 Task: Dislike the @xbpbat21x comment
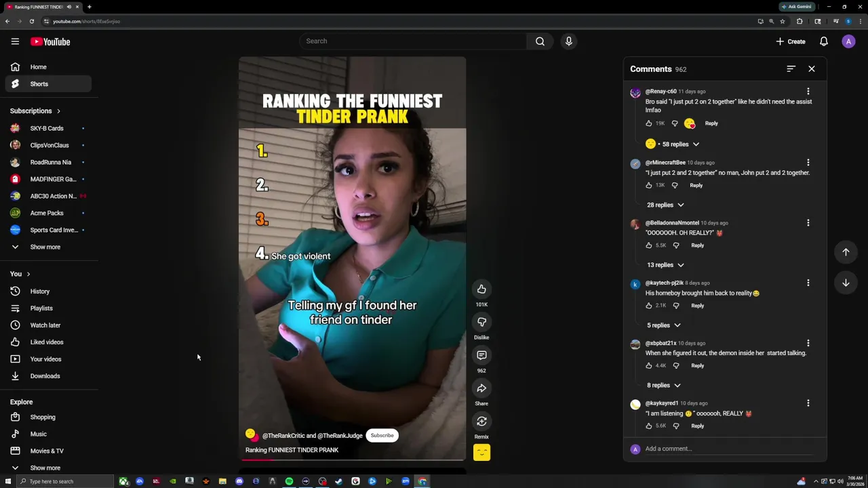point(676,365)
